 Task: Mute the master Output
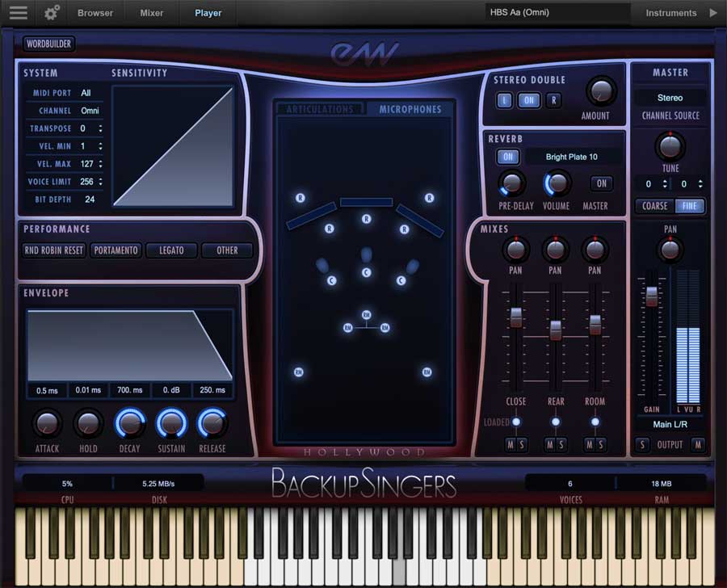pyautogui.click(x=698, y=445)
